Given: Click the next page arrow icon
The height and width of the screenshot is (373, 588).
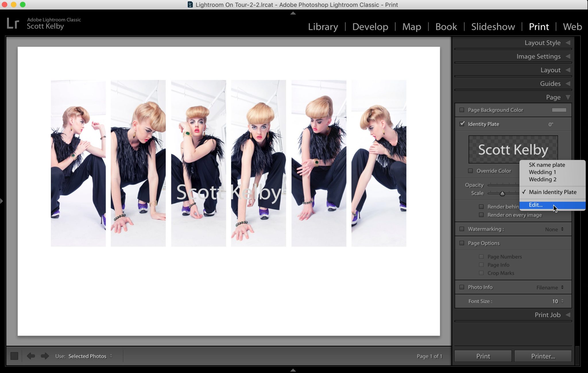Looking at the screenshot, I should click(45, 356).
